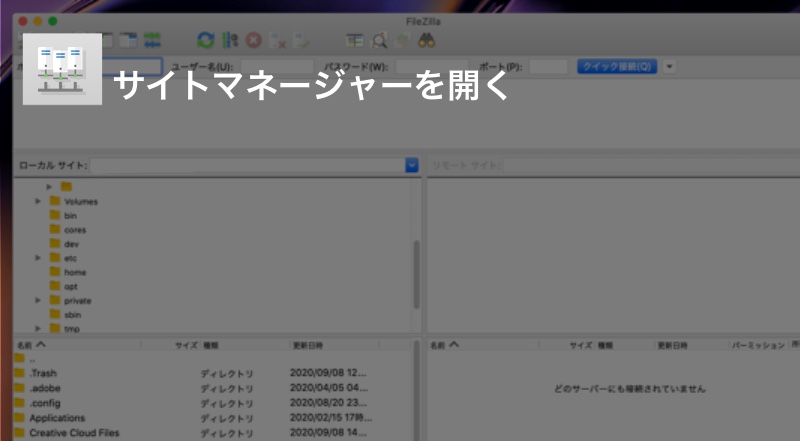Expand the Volumes folder in local tree
This screenshot has width=800, height=441.
[x=38, y=201]
